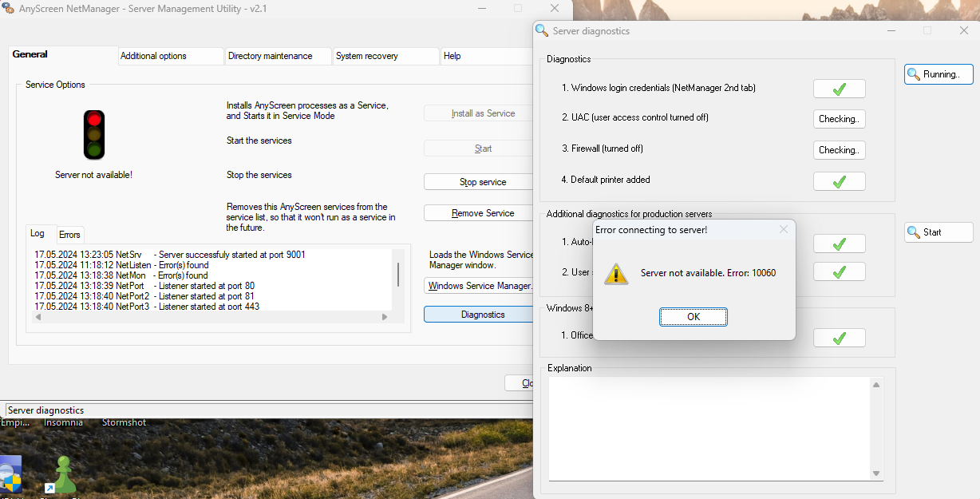The image size is (980, 499).
Task: Click the warning triangle icon in error dialog
Action: (615, 273)
